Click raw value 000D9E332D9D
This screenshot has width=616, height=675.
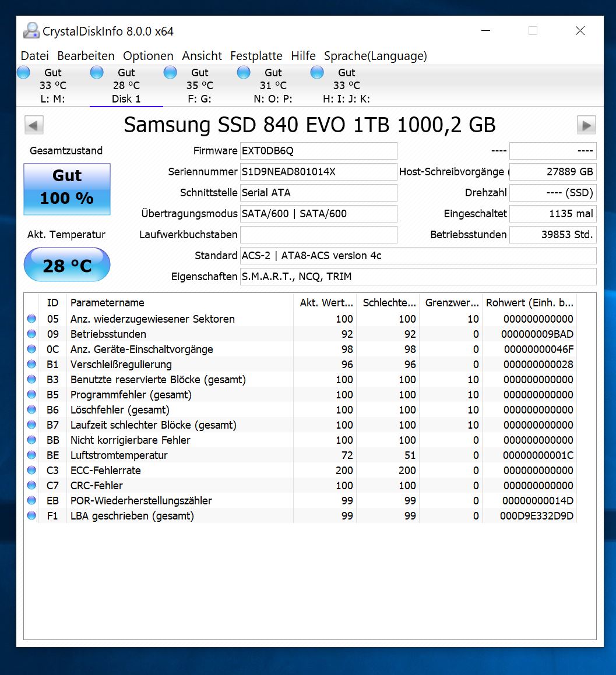(536, 516)
